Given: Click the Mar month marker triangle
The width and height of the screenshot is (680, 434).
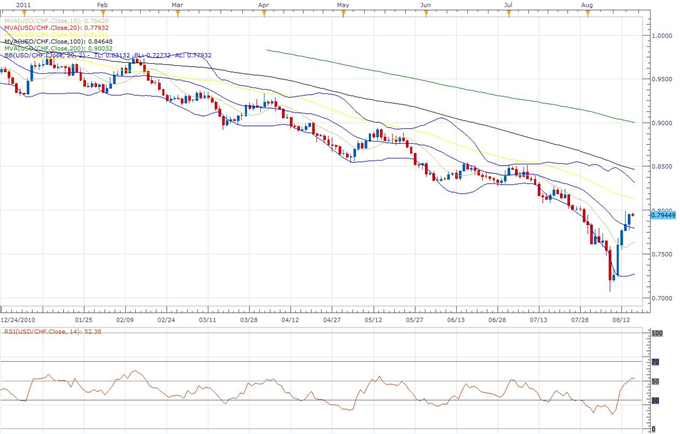Looking at the screenshot, I should [x=177, y=13].
